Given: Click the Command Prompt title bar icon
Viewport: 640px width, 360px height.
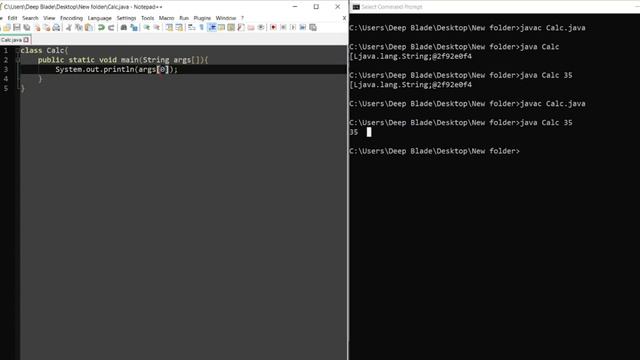Looking at the screenshot, I should pos(356,7).
